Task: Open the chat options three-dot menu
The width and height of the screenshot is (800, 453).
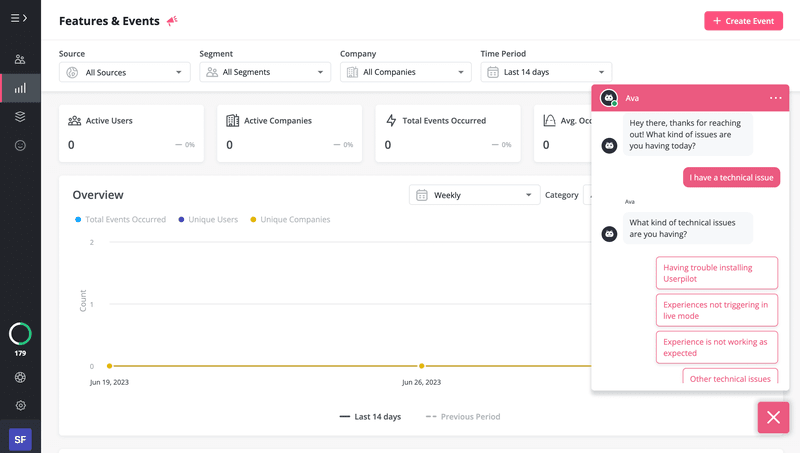Action: click(x=776, y=98)
